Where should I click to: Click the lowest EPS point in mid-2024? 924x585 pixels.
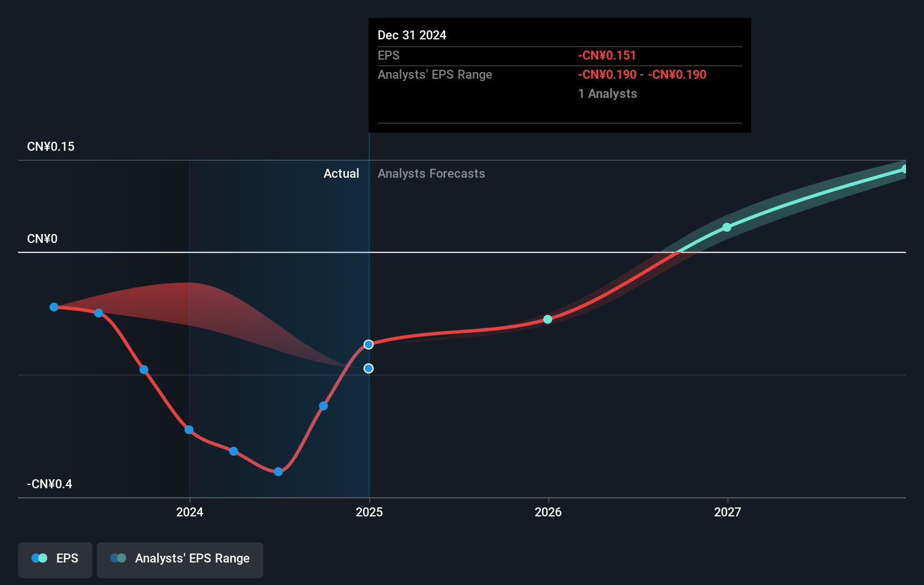[278, 471]
